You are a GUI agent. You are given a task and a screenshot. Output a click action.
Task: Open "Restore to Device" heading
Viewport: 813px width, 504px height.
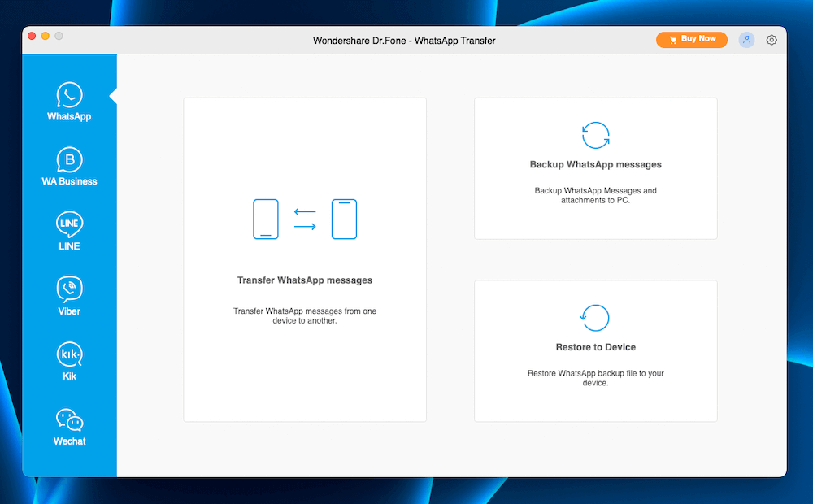click(595, 347)
